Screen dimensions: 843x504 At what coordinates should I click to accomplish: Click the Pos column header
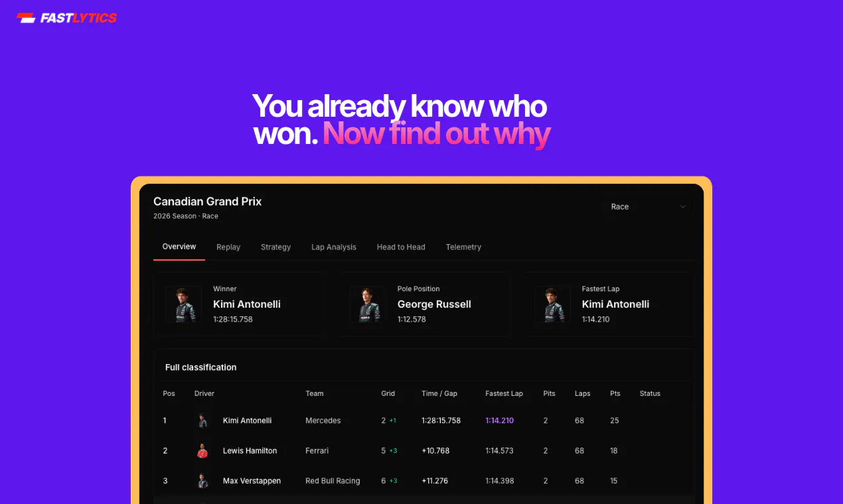tap(169, 394)
